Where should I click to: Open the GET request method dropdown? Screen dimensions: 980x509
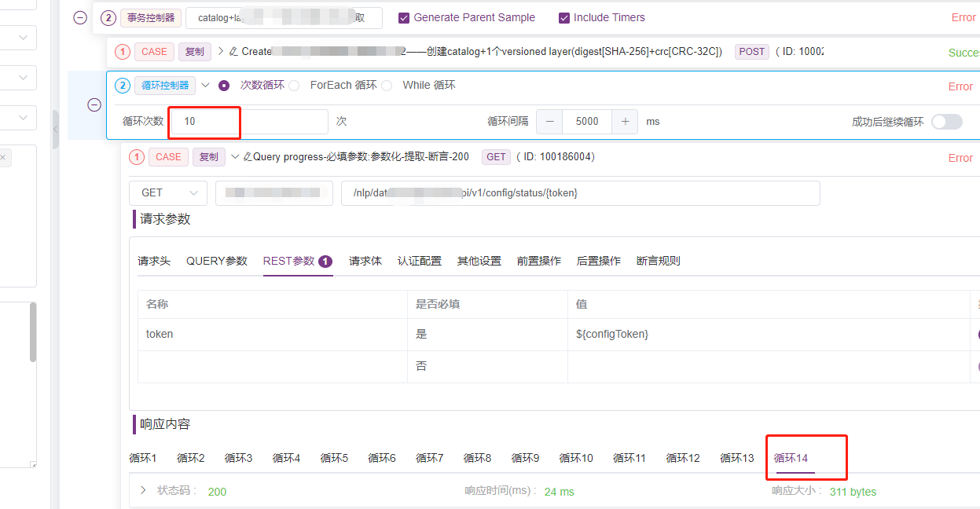click(x=167, y=192)
